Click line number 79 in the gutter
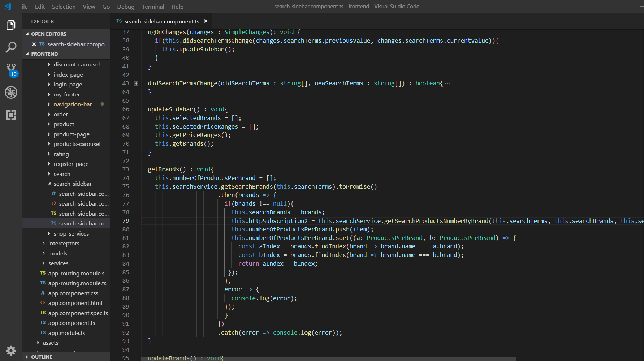 point(126,221)
